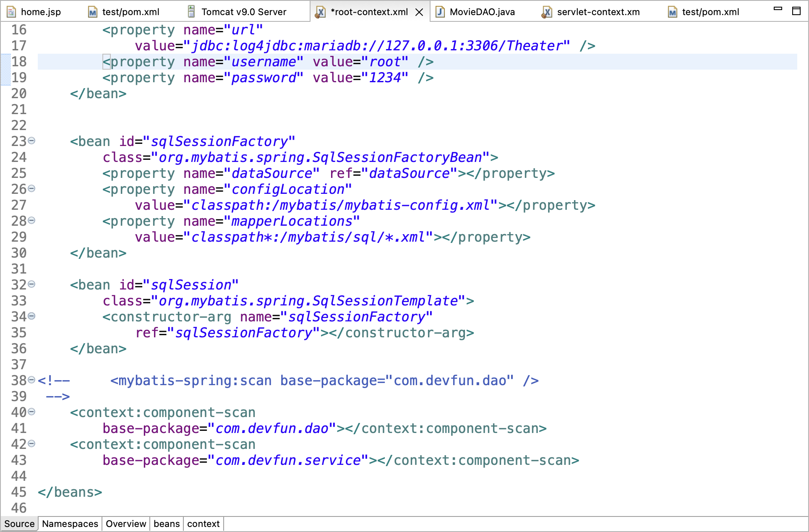Screen dimensions: 809x532
Task: Switch to the Namespaces tab
Action: pos(70,524)
